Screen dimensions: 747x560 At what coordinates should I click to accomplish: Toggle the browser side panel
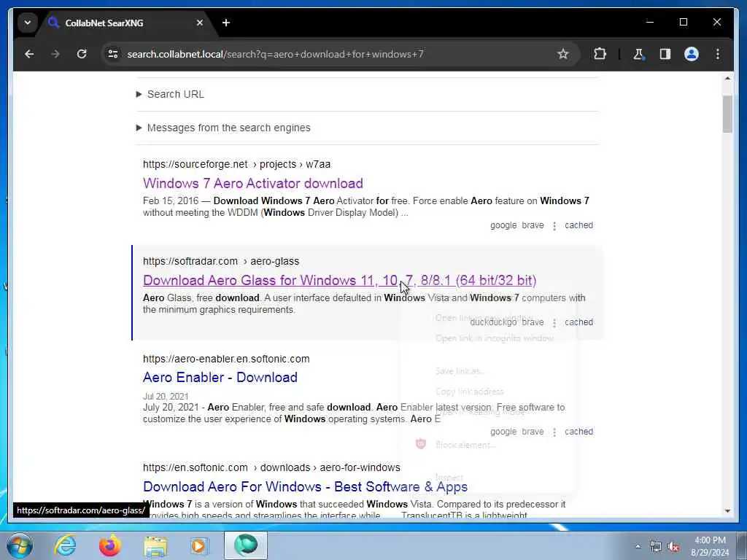pos(665,54)
